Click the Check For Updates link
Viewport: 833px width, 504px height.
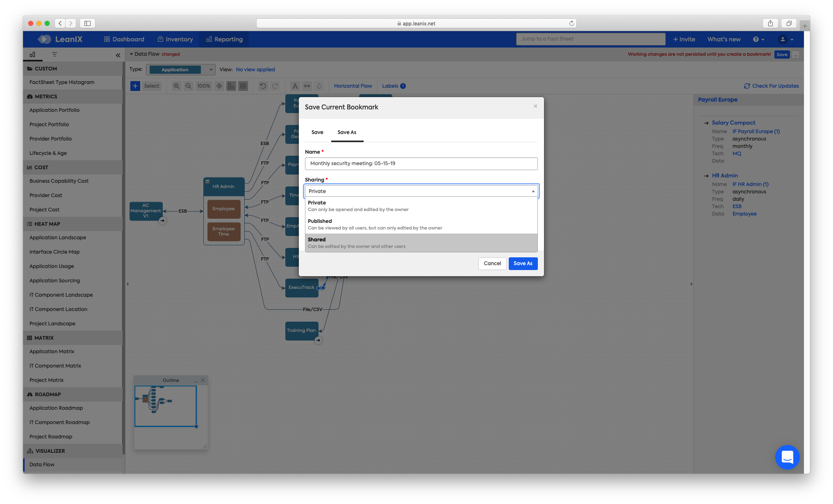(775, 86)
